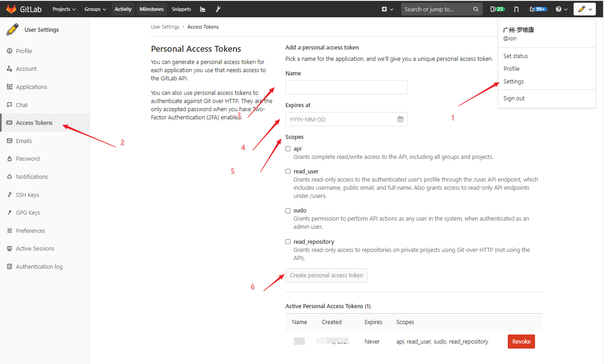Click the GitLab fox logo
The image size is (604, 364).
tap(11, 9)
